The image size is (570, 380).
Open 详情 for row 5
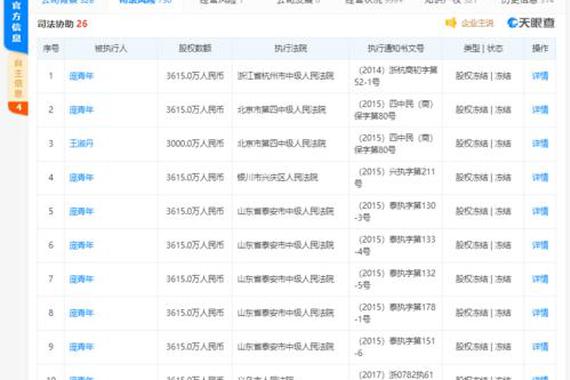[x=540, y=211]
